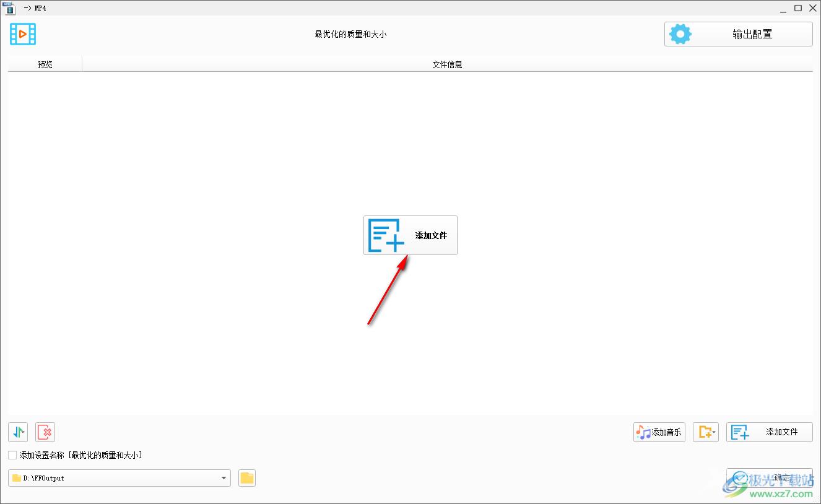Click the app icon in the title bar
Viewport: 821px width, 504px height.
coord(9,8)
